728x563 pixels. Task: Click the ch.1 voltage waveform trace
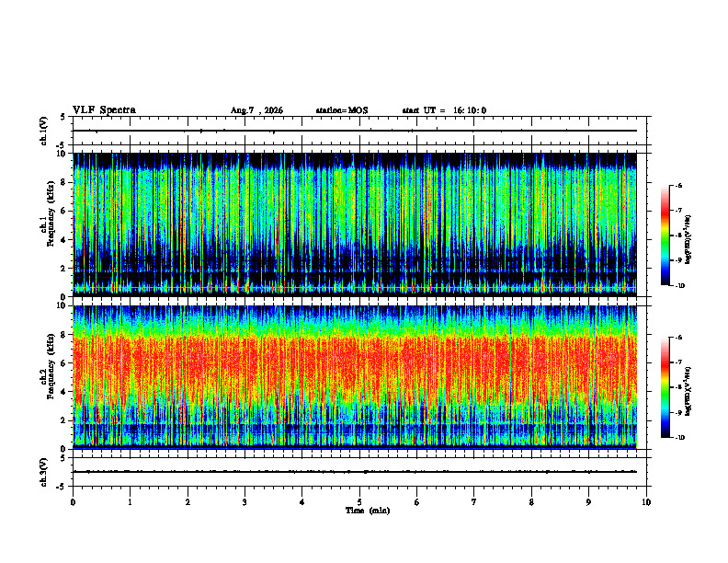[x=355, y=131]
